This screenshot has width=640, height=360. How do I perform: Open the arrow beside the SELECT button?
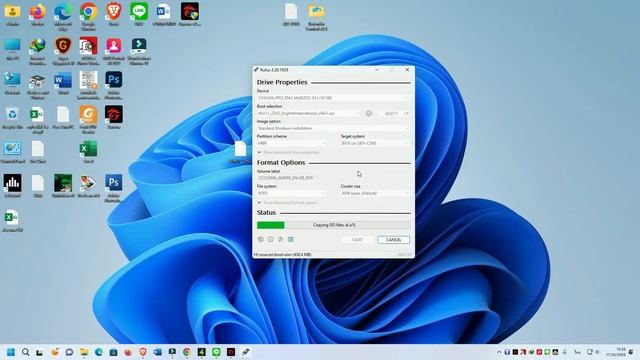tap(407, 113)
